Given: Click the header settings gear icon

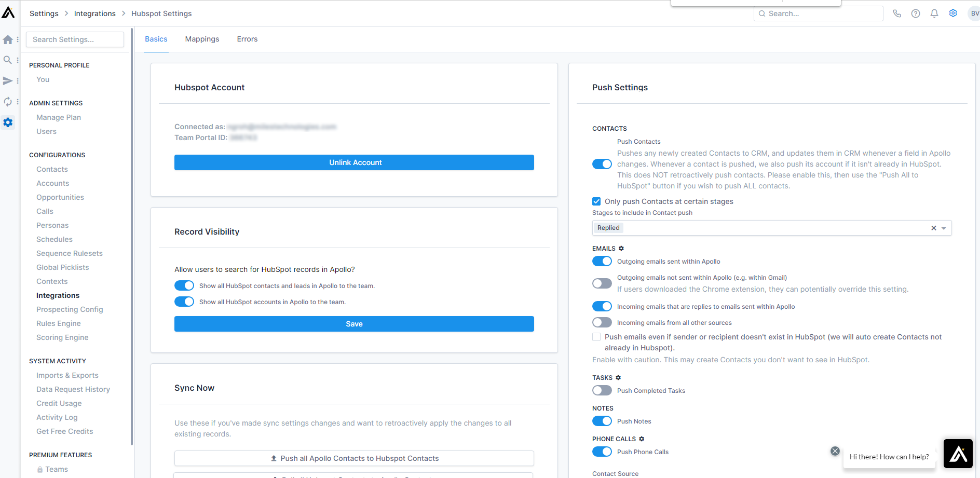Looking at the screenshot, I should pyautogui.click(x=953, y=13).
